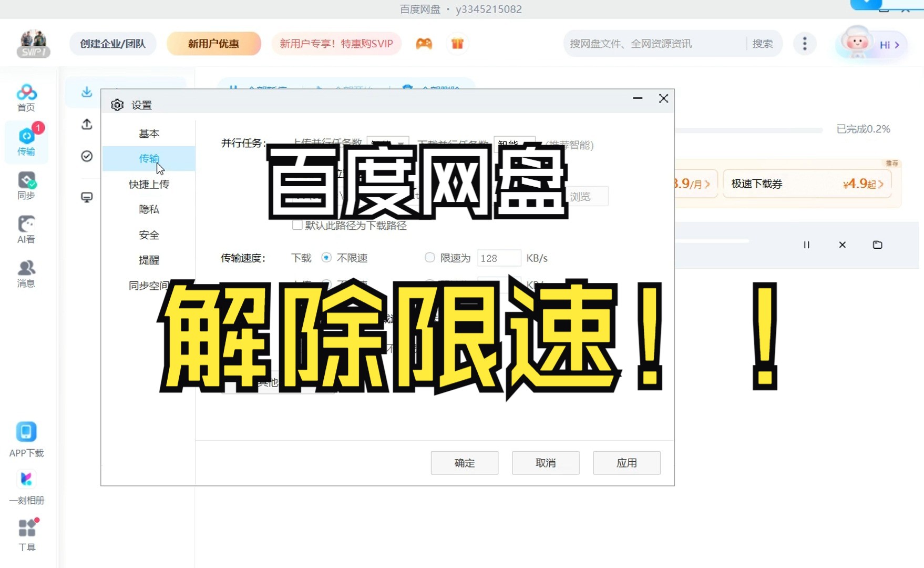
Task: Open the 工具 tools icon
Action: (26, 535)
